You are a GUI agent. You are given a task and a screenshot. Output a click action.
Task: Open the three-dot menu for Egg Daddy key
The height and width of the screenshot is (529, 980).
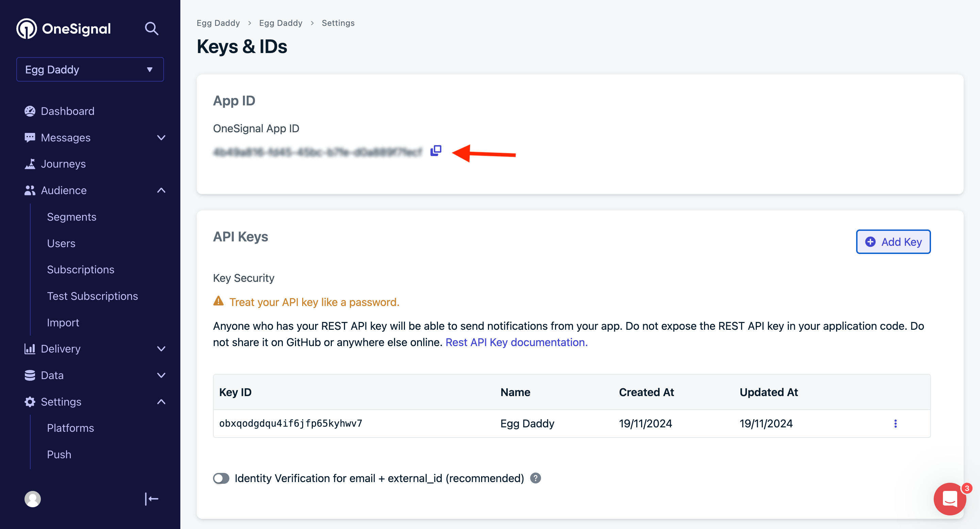(896, 423)
